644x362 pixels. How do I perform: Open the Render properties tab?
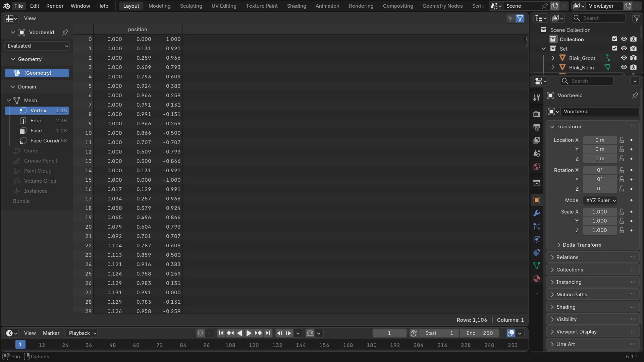(x=537, y=114)
